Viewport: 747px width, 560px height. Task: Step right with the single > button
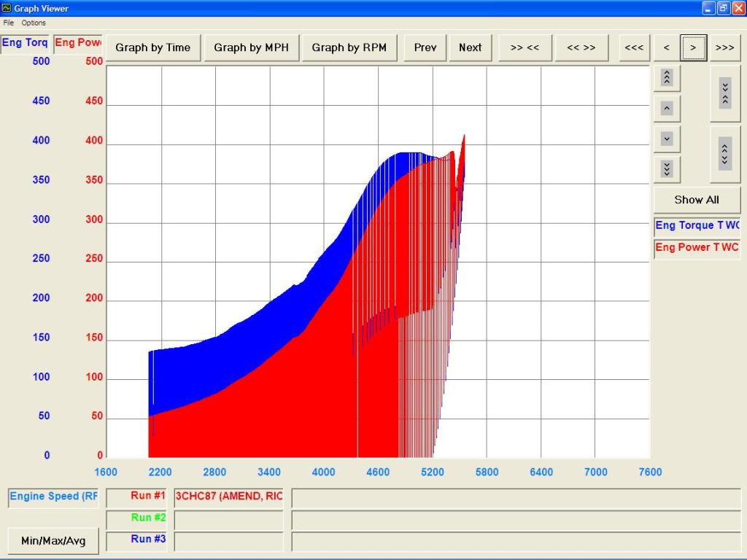coord(693,47)
